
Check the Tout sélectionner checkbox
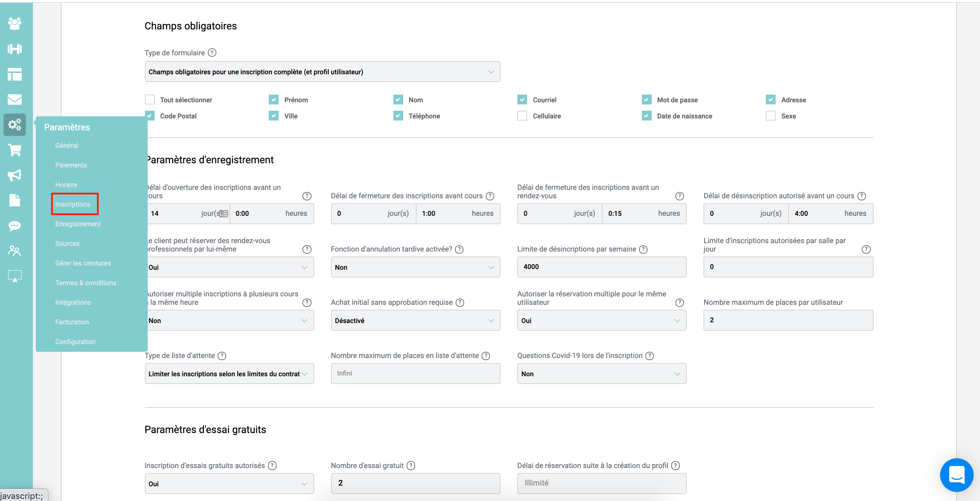click(150, 100)
